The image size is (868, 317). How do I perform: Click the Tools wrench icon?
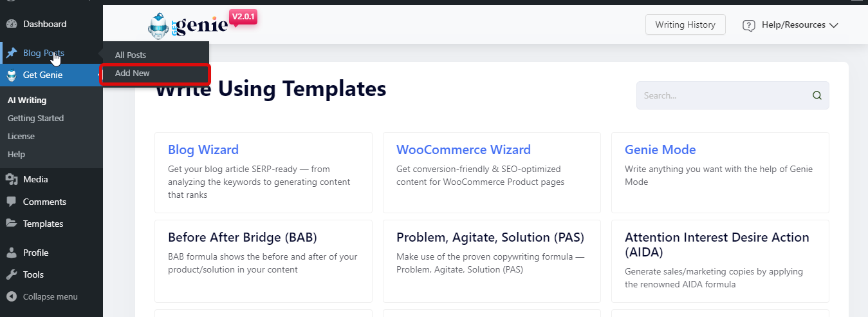pos(12,274)
